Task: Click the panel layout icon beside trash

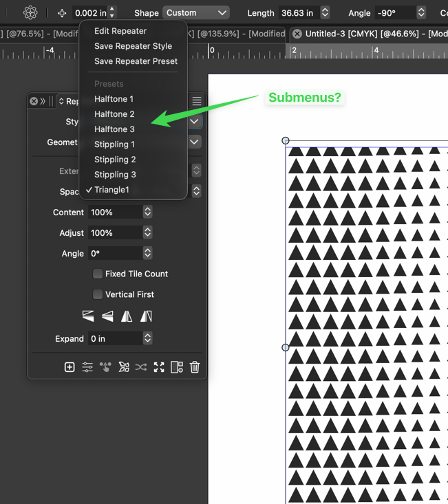Action: point(177,367)
